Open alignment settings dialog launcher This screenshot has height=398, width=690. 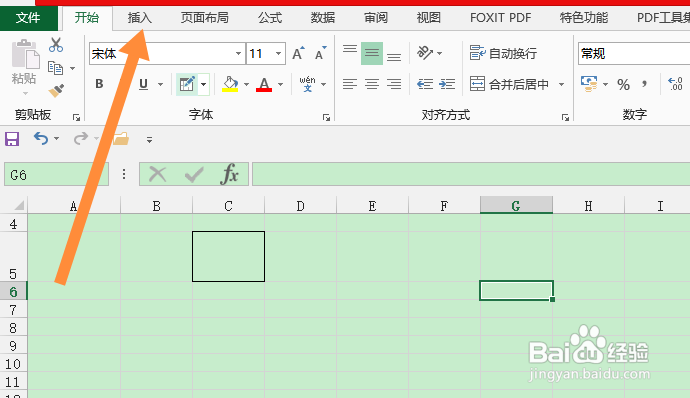(x=565, y=117)
